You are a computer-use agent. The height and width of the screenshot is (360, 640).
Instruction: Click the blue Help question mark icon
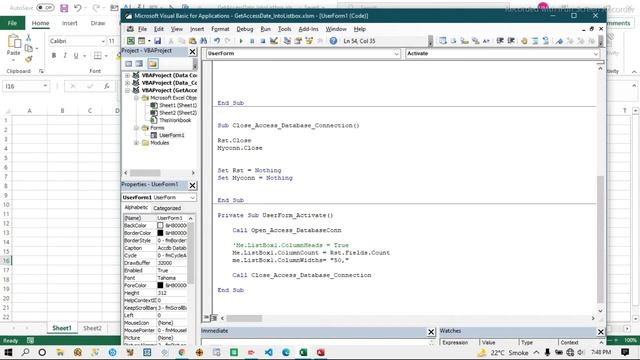pos(333,41)
